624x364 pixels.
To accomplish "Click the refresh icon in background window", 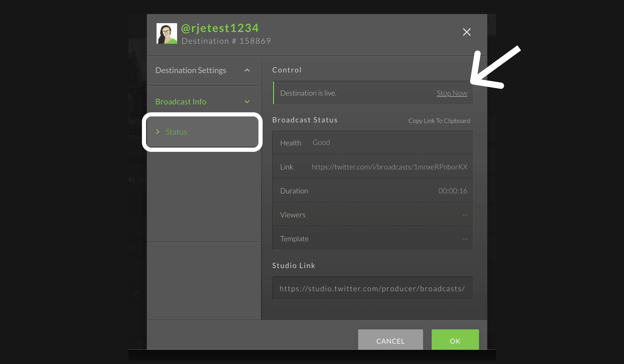I will pyautogui.click(x=136, y=294).
